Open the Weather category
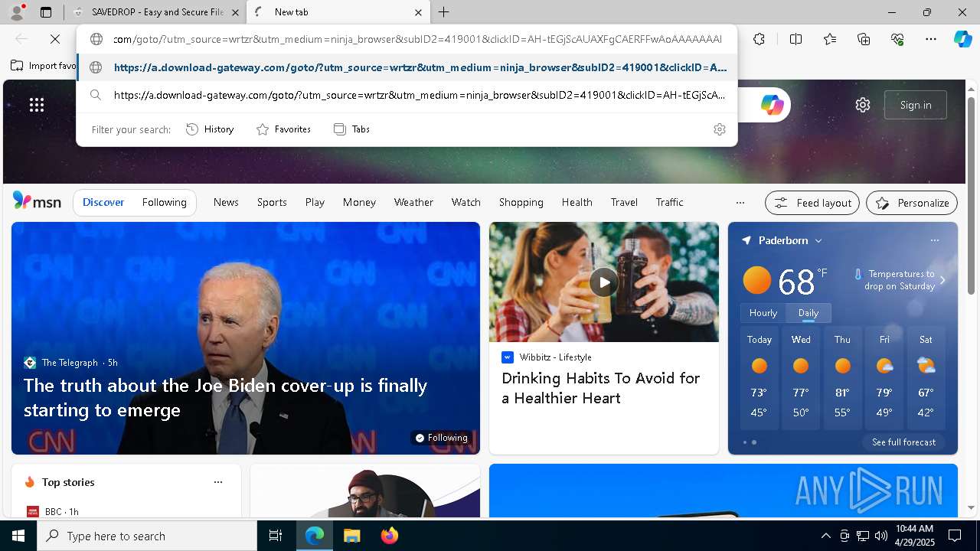This screenshot has width=980, height=551. click(x=413, y=203)
